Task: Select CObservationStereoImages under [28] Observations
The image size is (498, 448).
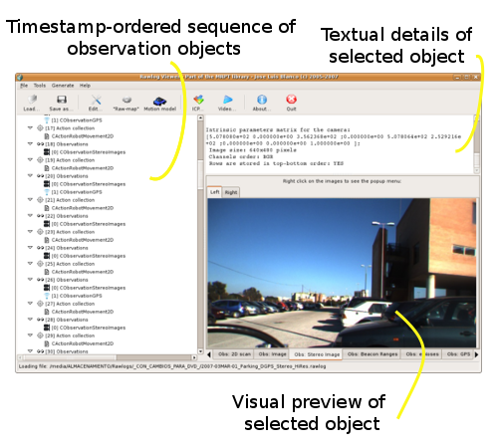Action: pyautogui.click(x=89, y=328)
